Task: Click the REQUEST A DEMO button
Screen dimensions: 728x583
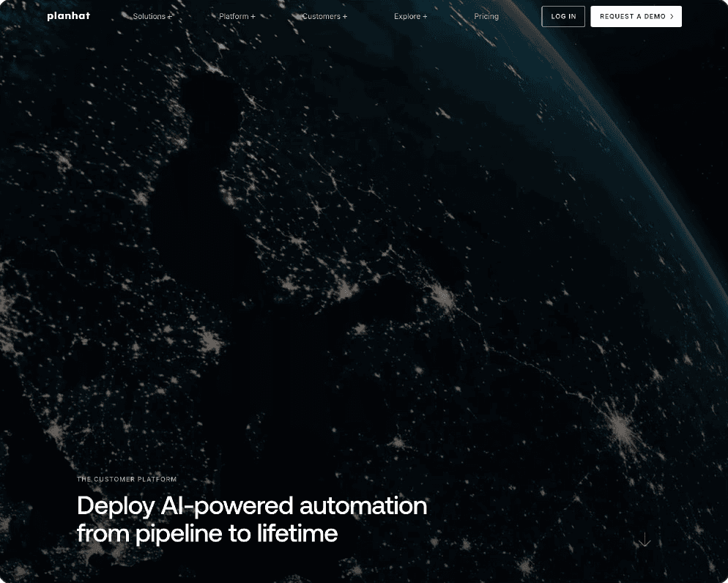Action: [636, 16]
